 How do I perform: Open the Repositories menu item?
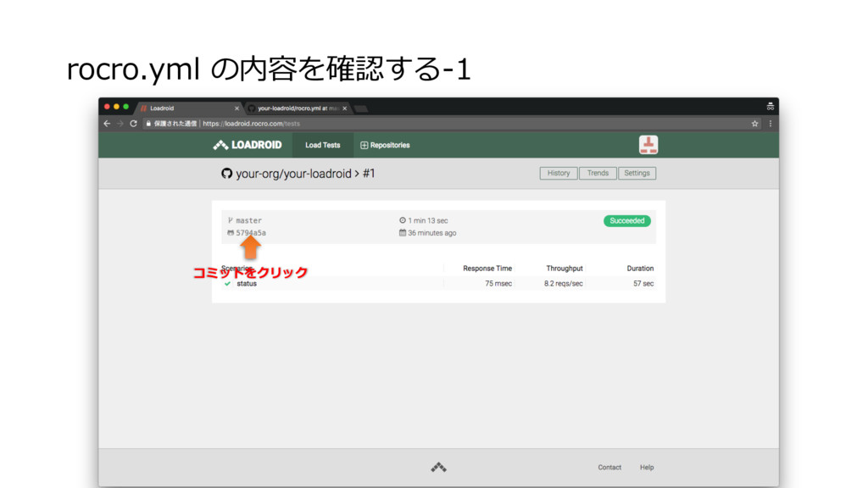[x=386, y=145]
